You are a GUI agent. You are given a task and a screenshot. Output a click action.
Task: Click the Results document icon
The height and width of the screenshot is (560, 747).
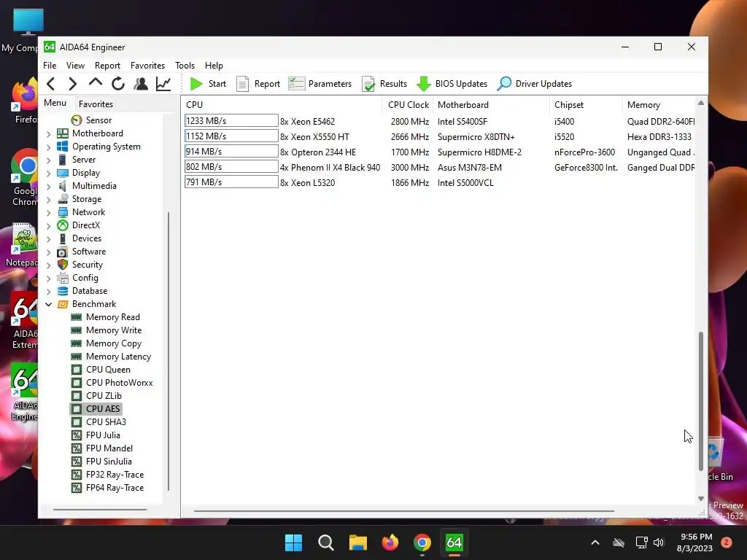(368, 85)
